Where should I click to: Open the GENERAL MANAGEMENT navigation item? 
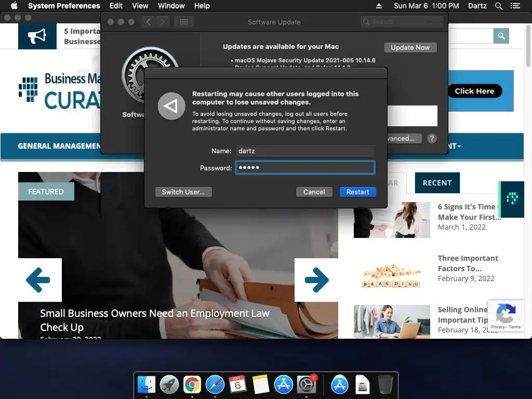coord(59,146)
